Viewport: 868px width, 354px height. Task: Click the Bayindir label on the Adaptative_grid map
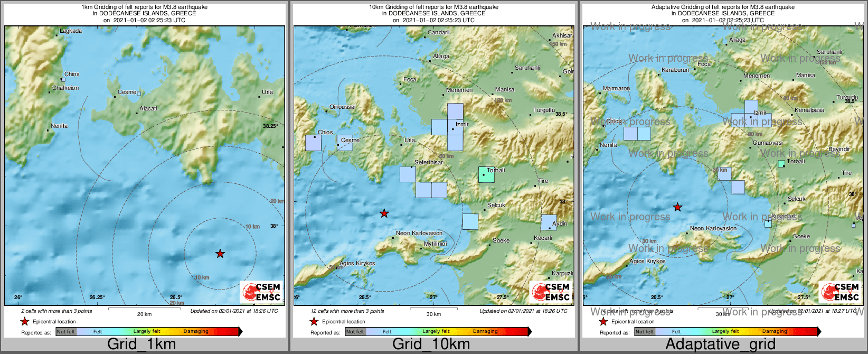[x=839, y=150]
